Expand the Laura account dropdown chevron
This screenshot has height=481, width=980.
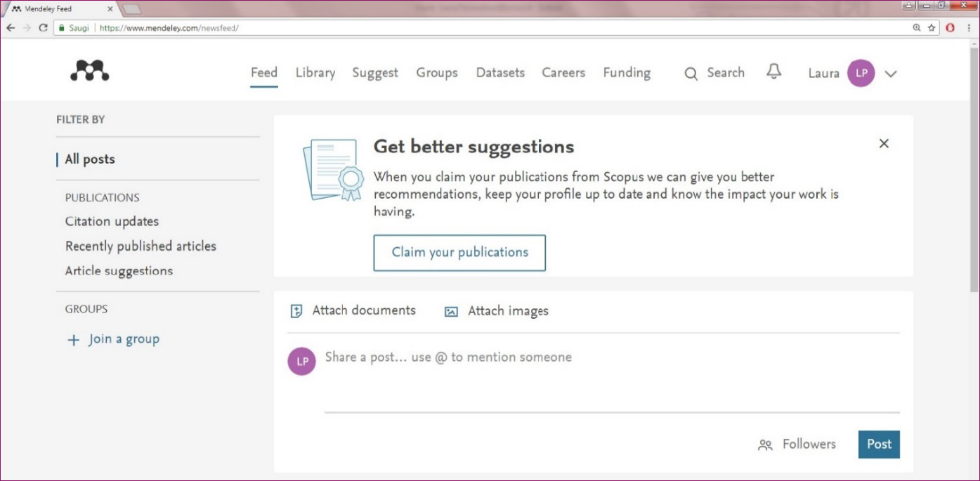coord(891,74)
